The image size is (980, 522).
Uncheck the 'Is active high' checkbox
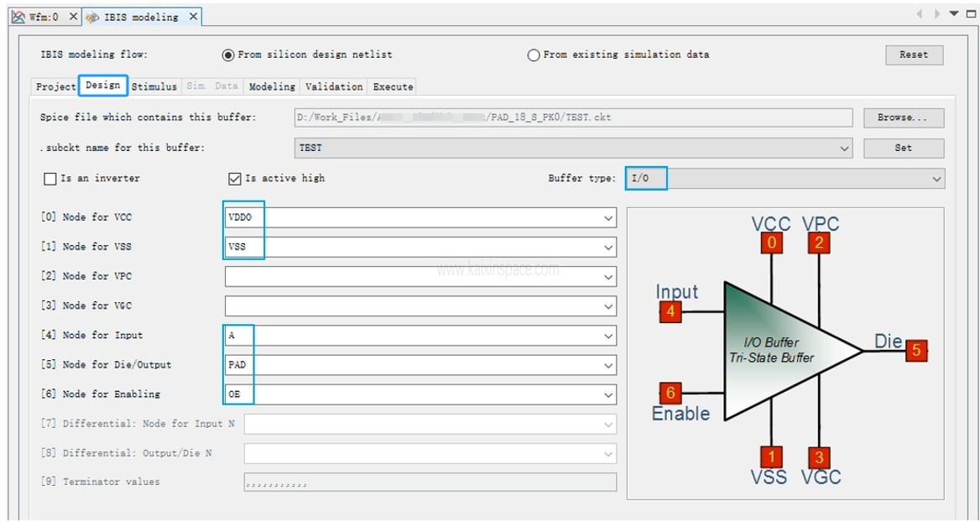click(235, 179)
